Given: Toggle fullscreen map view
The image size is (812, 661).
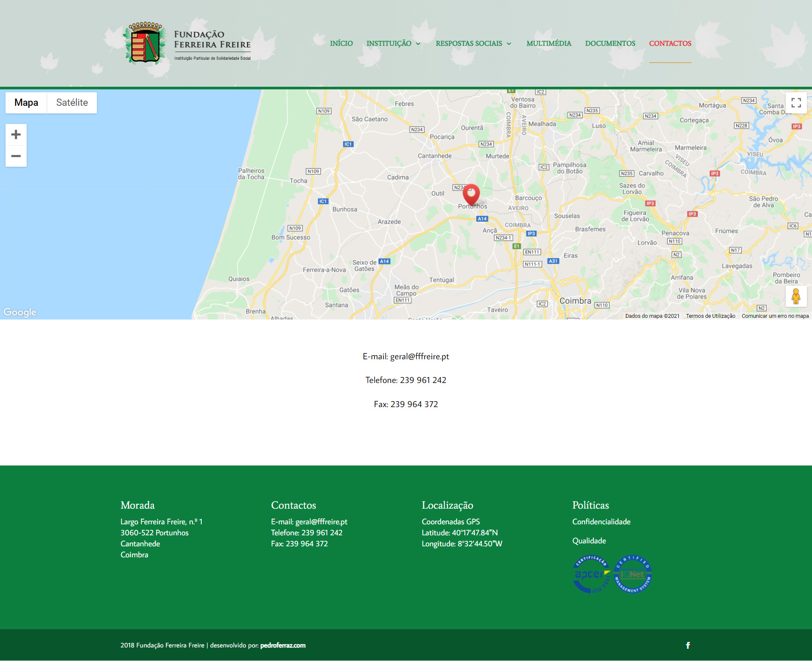Looking at the screenshot, I should [x=796, y=103].
